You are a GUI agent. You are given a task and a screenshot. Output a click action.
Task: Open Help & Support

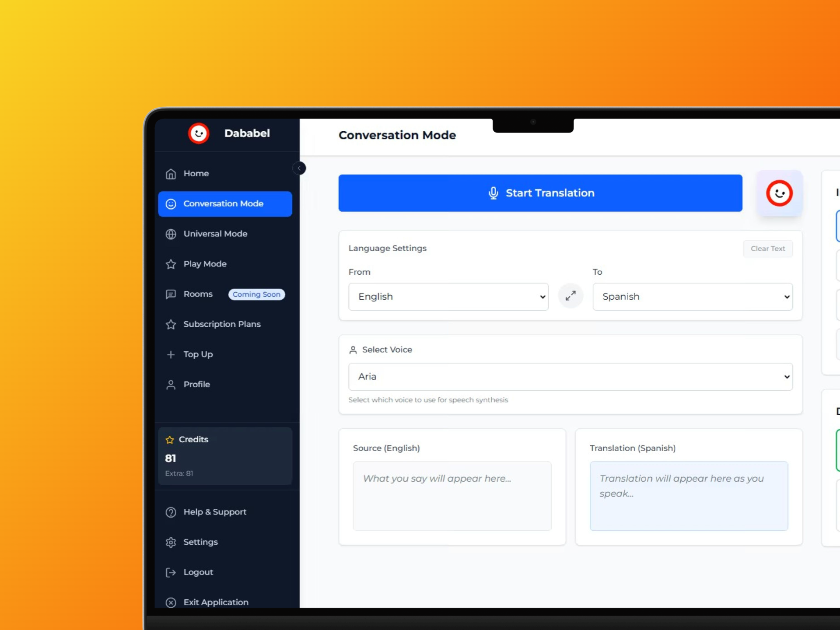(x=225, y=512)
